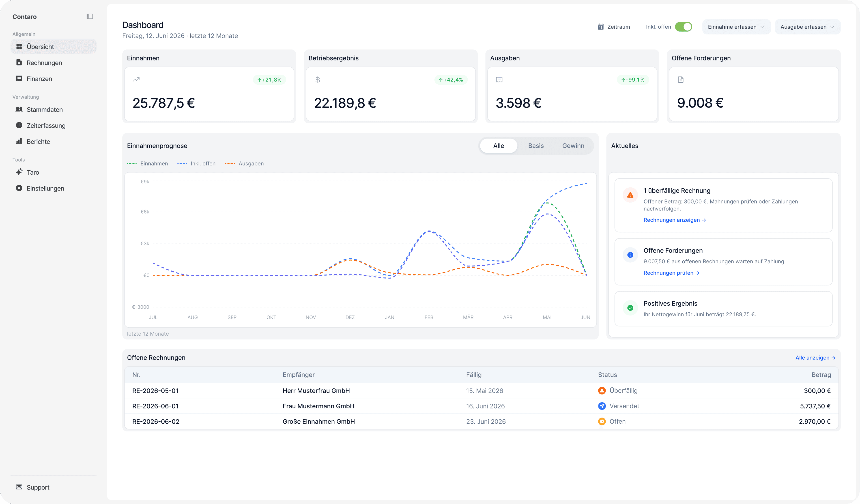Switch to the Basis chart tab
Image resolution: width=860 pixels, height=504 pixels.
point(536,146)
